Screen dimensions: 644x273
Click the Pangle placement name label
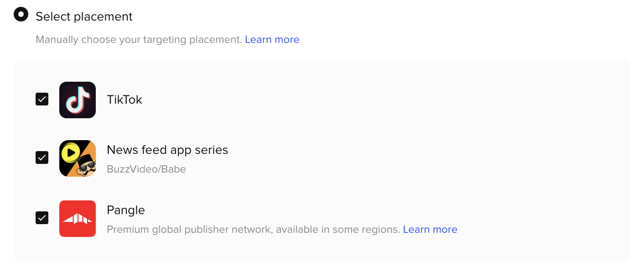[x=126, y=210]
